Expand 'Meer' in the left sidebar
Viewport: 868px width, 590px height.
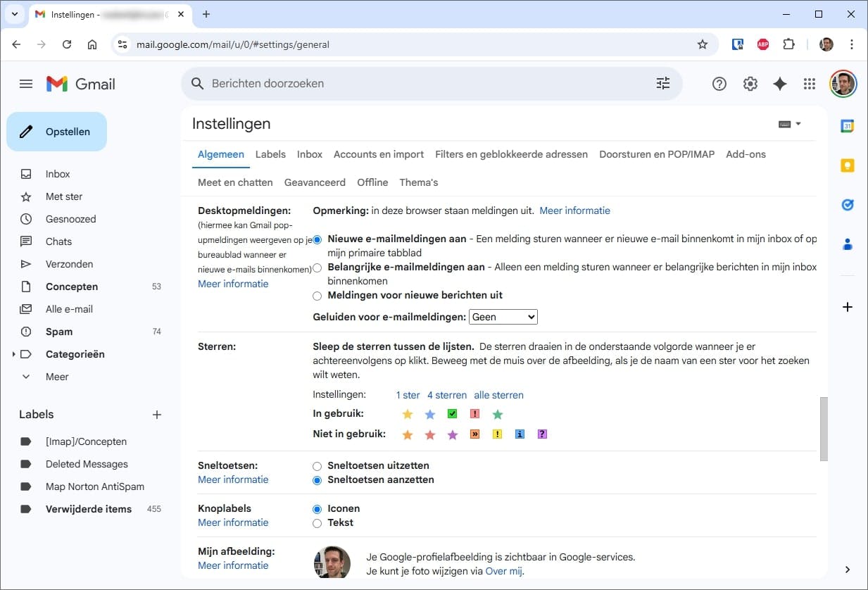tap(27, 377)
